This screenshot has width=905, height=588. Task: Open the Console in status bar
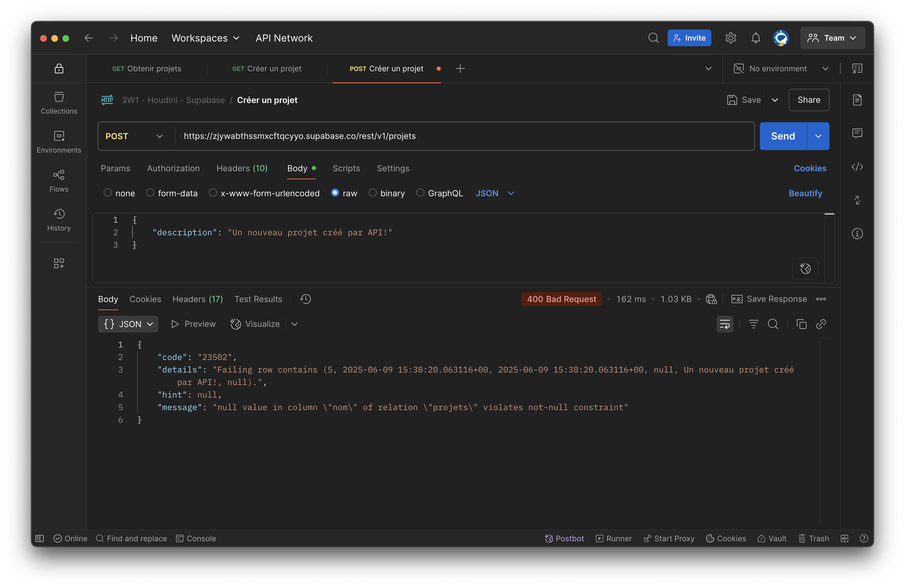196,538
